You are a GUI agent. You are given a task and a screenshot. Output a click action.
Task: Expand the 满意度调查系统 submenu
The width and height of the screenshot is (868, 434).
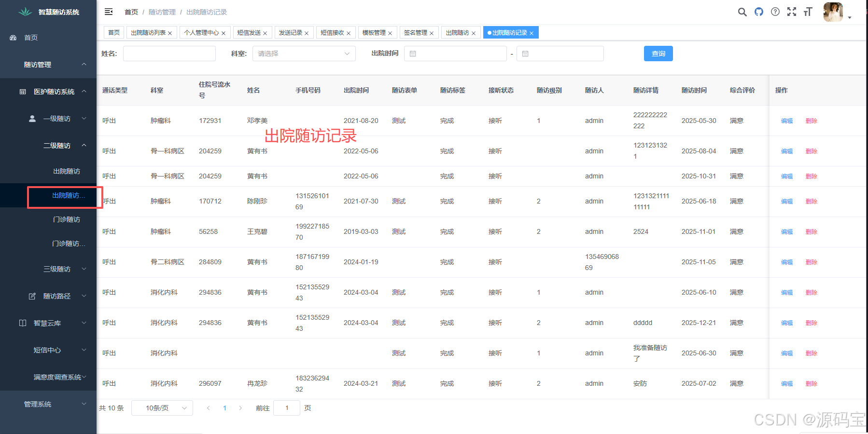point(48,377)
